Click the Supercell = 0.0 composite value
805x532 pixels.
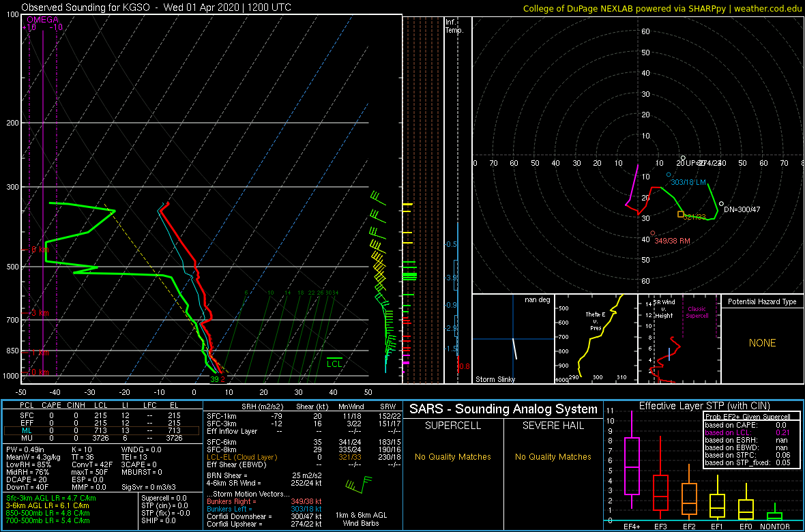coord(164,498)
